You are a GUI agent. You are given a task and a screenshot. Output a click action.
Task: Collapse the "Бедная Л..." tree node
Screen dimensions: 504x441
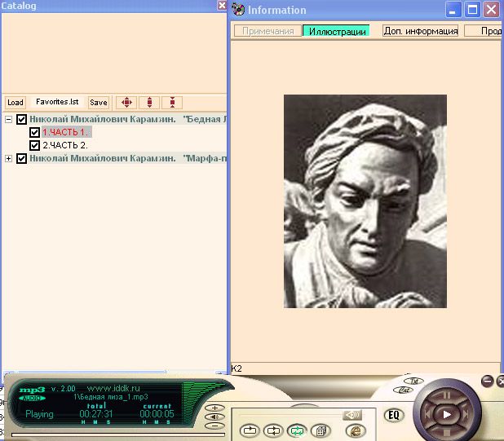coord(9,119)
